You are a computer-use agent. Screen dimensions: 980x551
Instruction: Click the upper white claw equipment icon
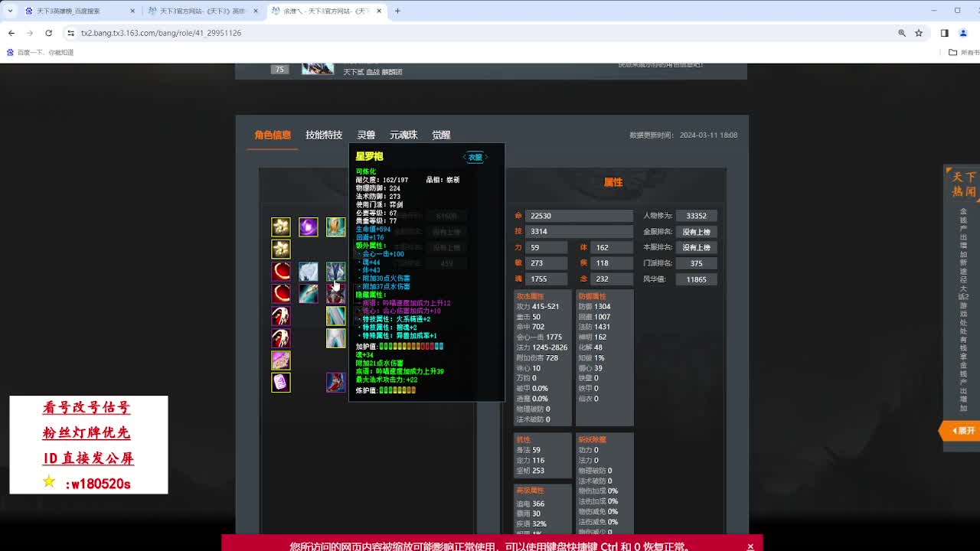[x=281, y=315]
